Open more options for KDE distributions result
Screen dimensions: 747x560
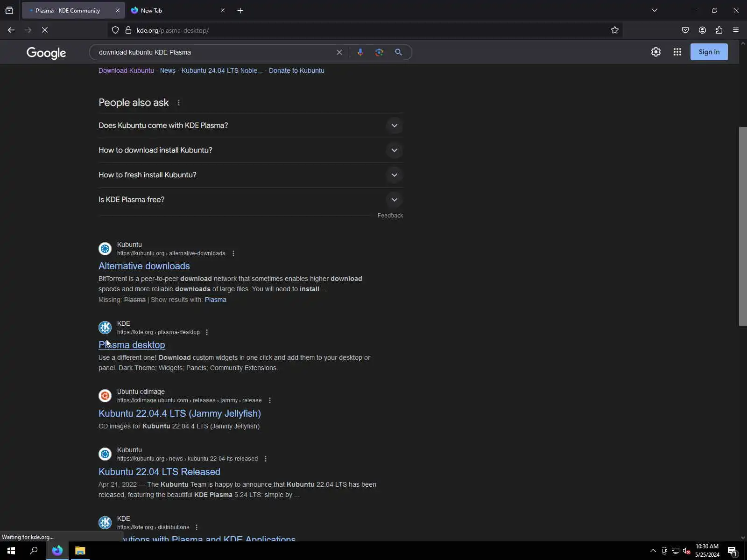tap(197, 527)
